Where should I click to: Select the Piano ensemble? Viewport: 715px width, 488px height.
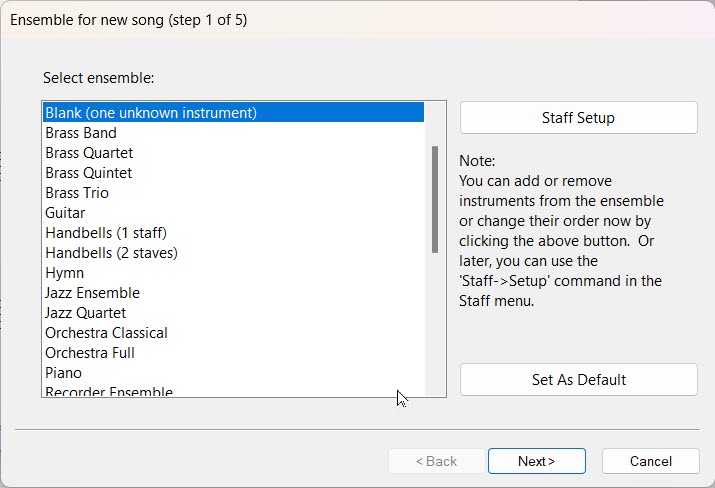point(63,373)
